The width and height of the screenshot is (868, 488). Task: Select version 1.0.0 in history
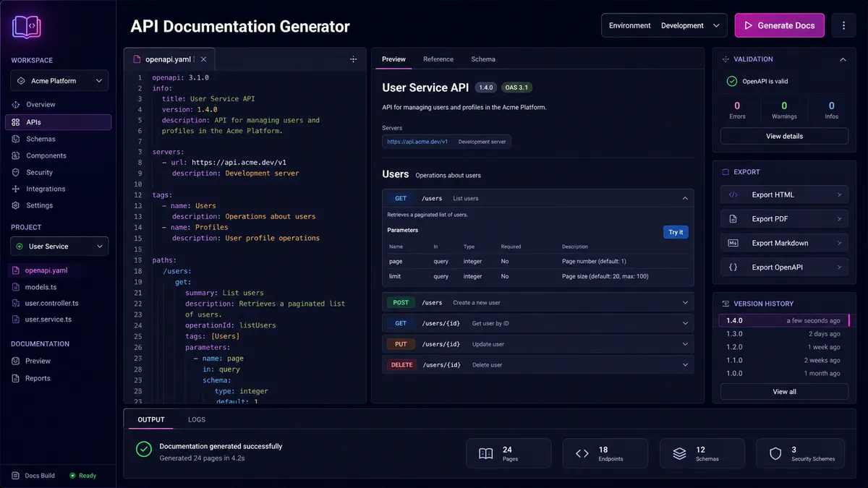point(784,373)
